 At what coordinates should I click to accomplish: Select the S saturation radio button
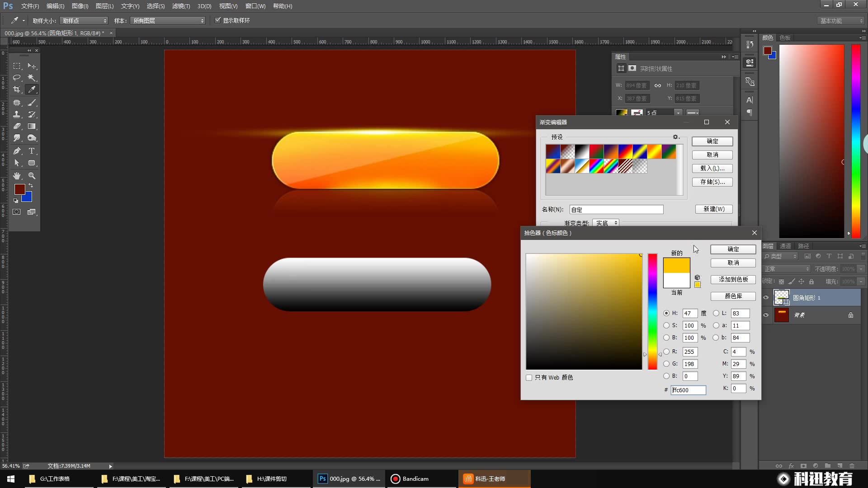pos(666,325)
